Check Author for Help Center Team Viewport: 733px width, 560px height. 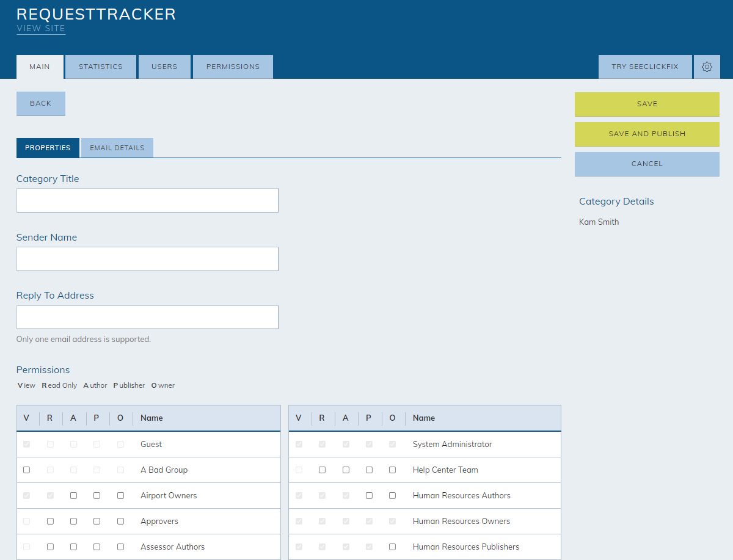pyautogui.click(x=346, y=470)
